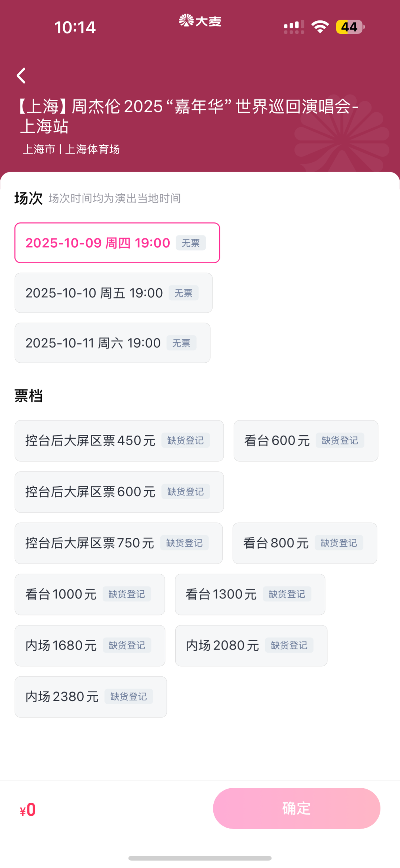Choose 看台 1000元 ticket tier

[90, 594]
